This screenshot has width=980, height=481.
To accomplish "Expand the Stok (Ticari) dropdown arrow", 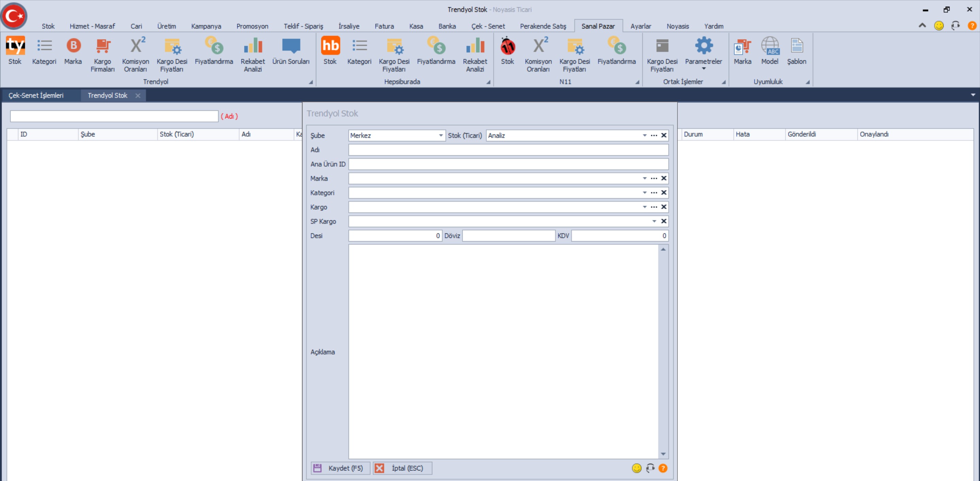I will pos(644,136).
